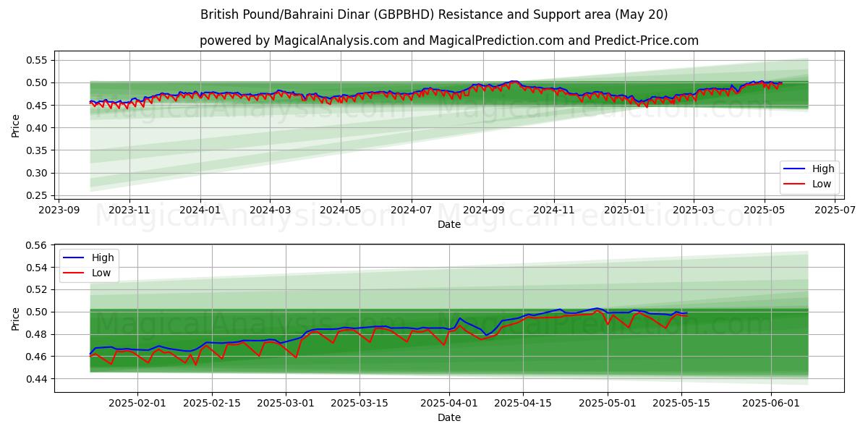The width and height of the screenshot is (868, 434).
Task: Click the 2025-04-15 tick label
Action: tap(524, 402)
